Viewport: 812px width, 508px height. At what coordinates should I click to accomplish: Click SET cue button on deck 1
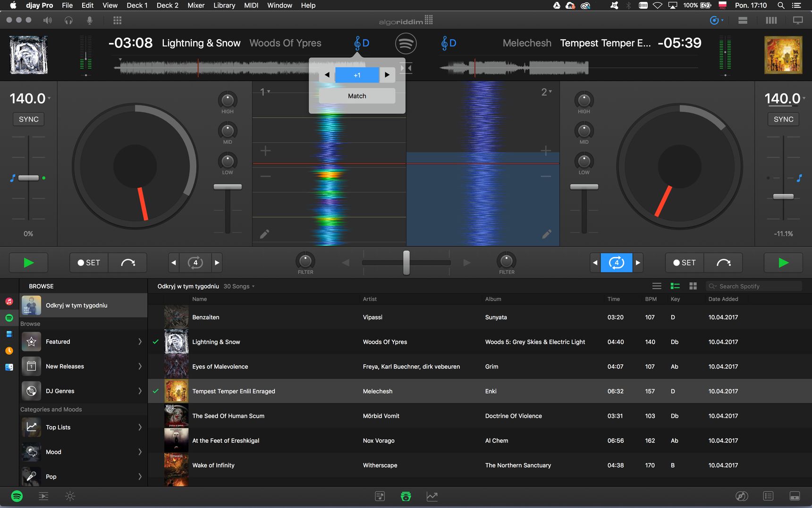pyautogui.click(x=89, y=263)
